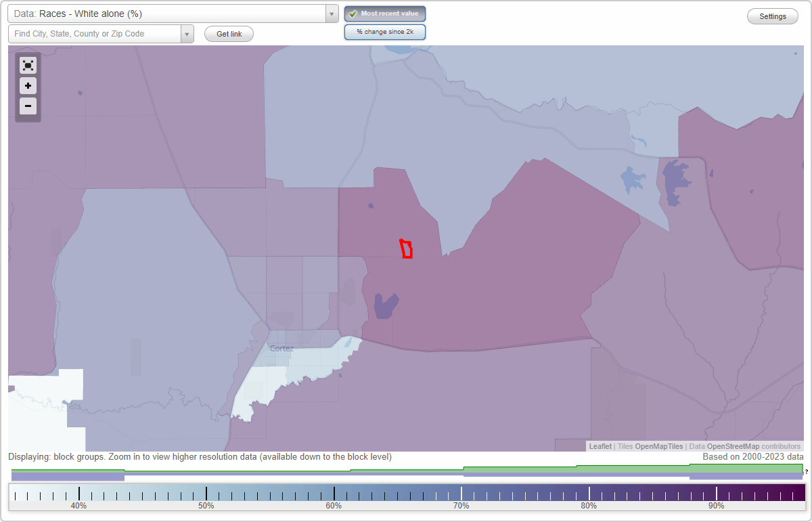This screenshot has width=812, height=522.
Task: Zoom out using the minus icon
Action: tap(28, 106)
